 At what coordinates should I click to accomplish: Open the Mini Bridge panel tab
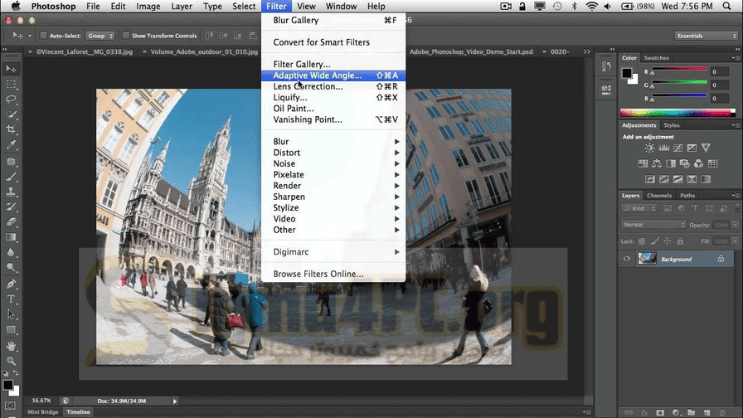[43, 412]
